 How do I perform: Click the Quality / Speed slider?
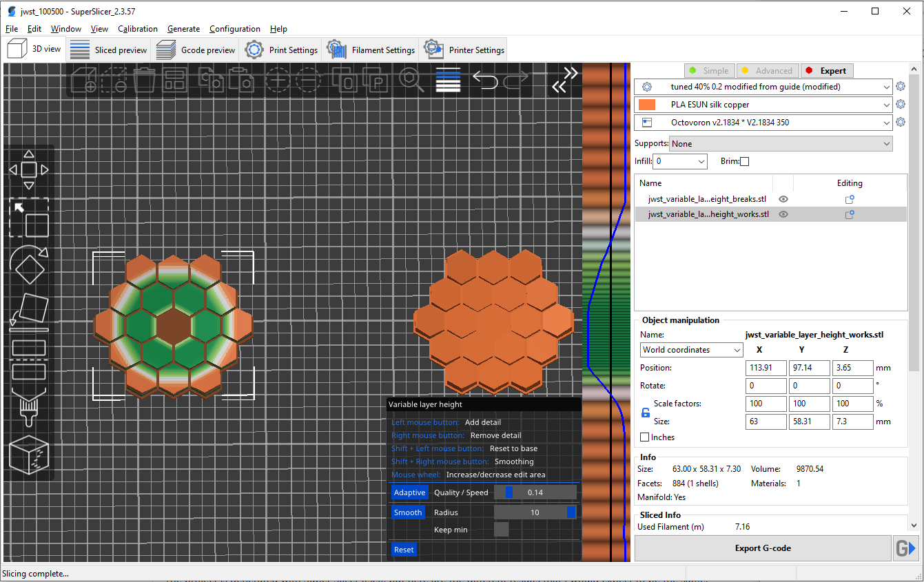(535, 492)
